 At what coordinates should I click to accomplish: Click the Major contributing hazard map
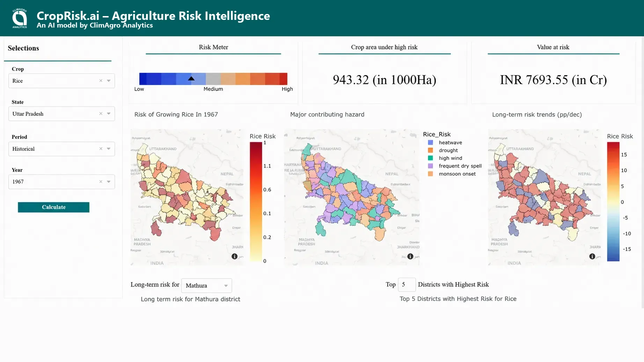point(352,197)
